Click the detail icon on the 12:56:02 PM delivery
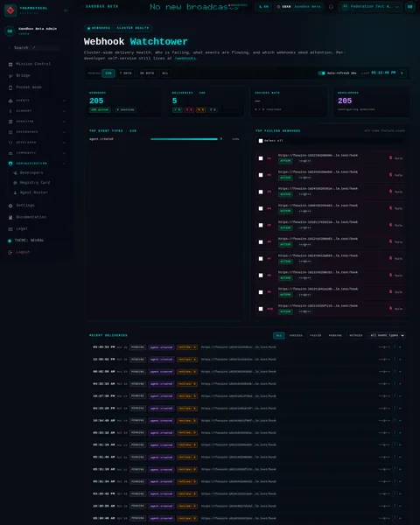 pos(395,360)
